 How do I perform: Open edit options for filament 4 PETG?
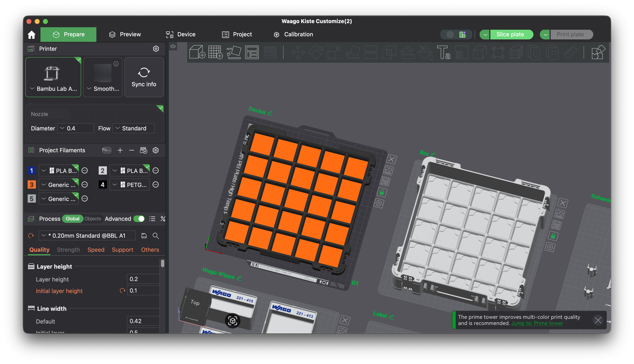[155, 185]
